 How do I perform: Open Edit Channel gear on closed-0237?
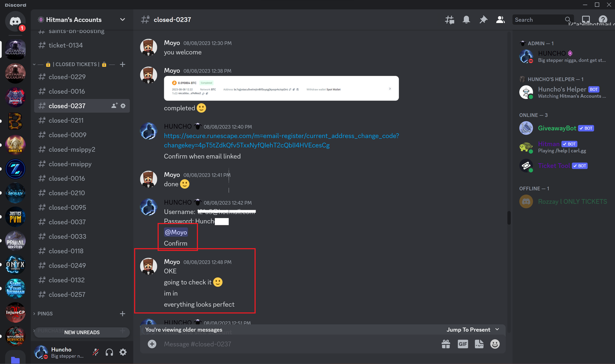click(123, 106)
